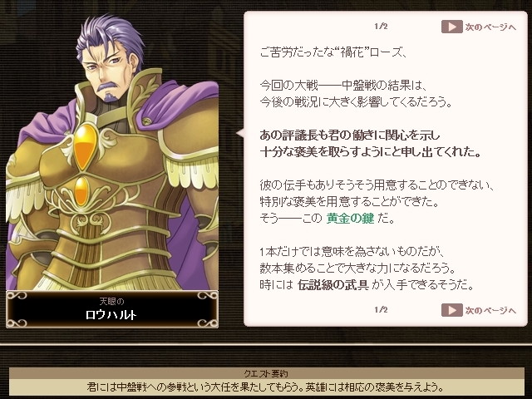Screen dimensions: 532x399
Task: Click the small orange gem on the chestplate
Action: [x=81, y=191]
